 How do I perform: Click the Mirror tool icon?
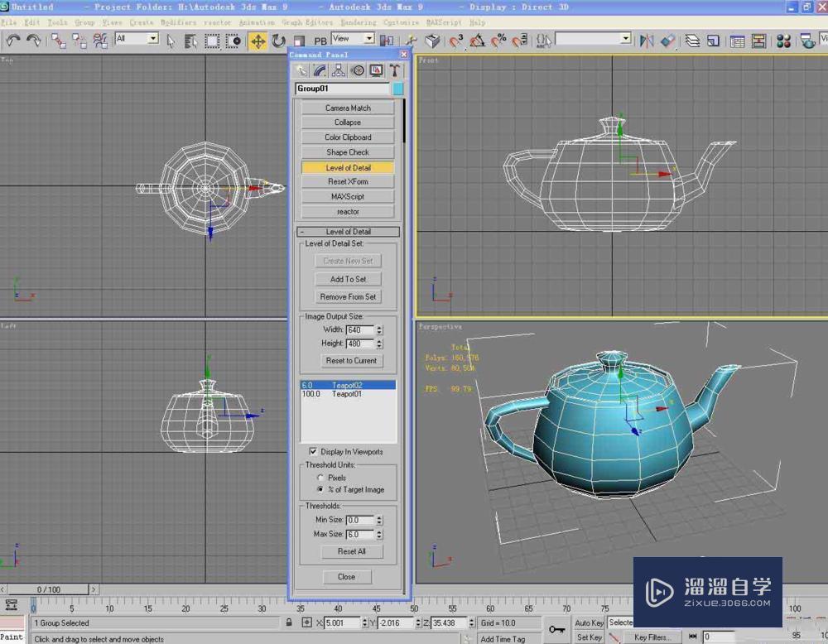pos(646,40)
